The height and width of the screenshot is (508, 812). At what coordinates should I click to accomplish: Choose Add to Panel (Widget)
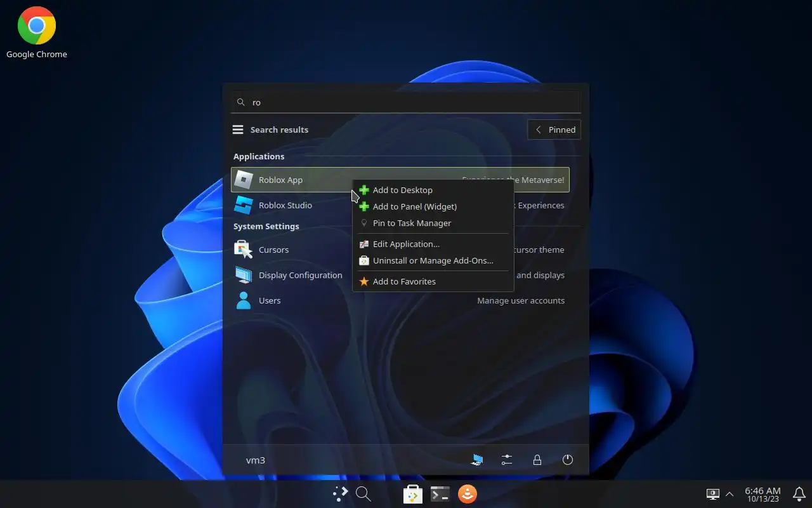(433, 206)
